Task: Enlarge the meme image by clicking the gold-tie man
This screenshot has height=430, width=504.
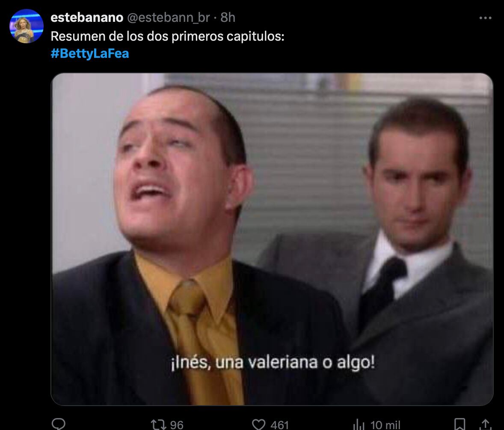Action: pyautogui.click(x=180, y=245)
